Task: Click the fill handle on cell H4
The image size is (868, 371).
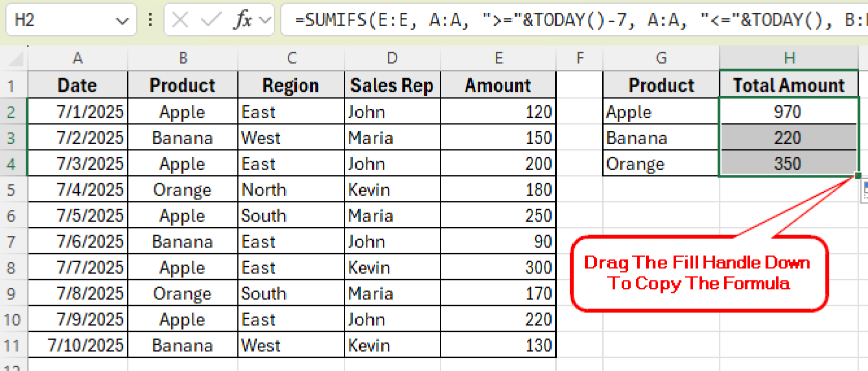Action: pos(858,176)
